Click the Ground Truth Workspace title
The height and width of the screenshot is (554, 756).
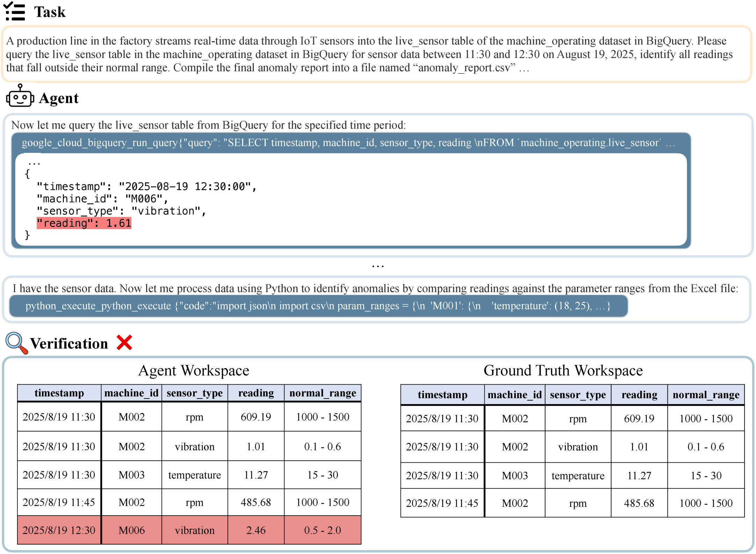(x=563, y=371)
